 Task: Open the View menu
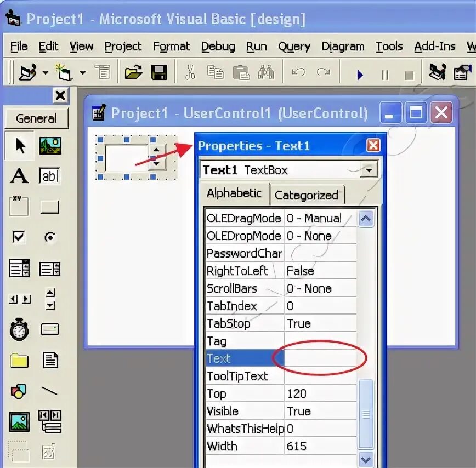[x=81, y=47]
